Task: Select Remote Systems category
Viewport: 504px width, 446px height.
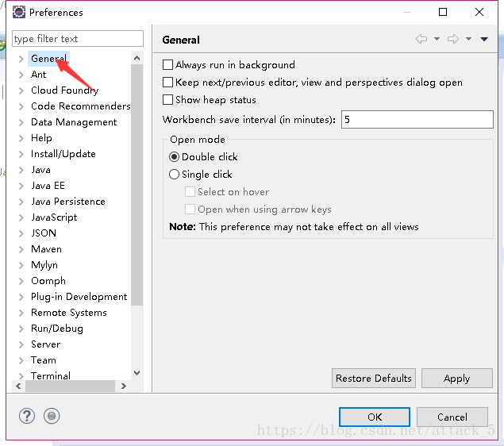Action: pyautogui.click(x=69, y=313)
